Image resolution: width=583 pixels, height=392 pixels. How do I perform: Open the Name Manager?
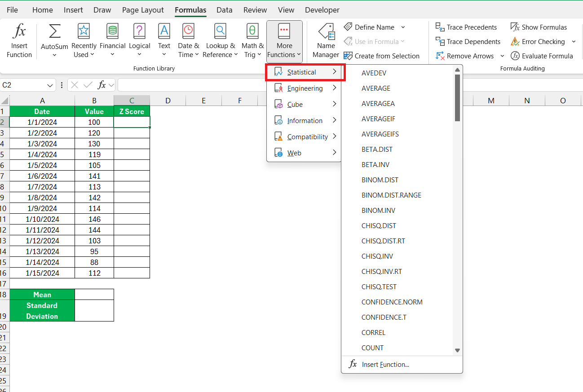(x=326, y=41)
